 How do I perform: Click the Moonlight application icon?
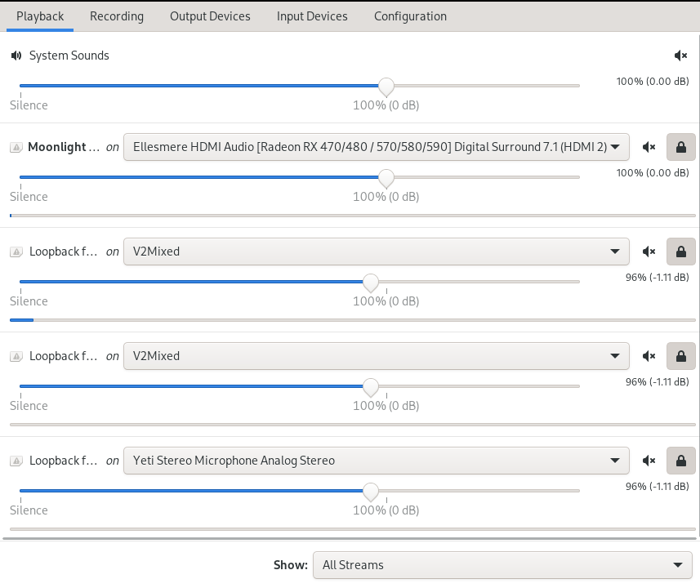tap(16, 147)
